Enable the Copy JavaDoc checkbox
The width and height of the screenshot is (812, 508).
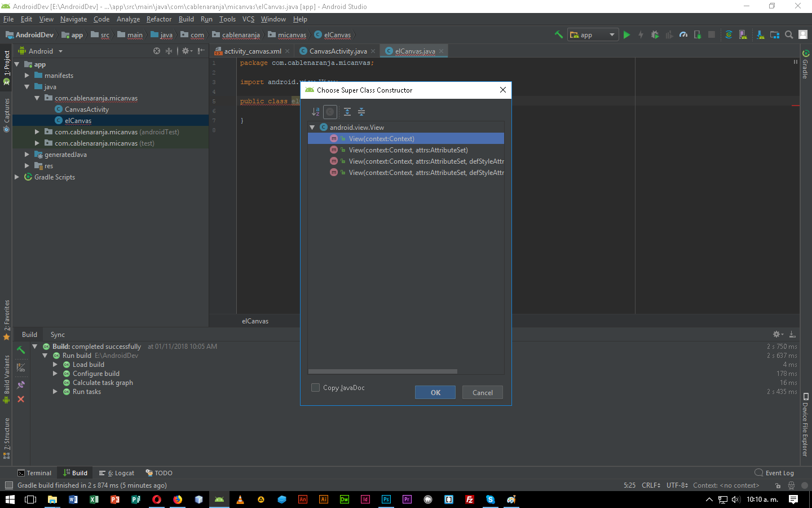(316, 388)
